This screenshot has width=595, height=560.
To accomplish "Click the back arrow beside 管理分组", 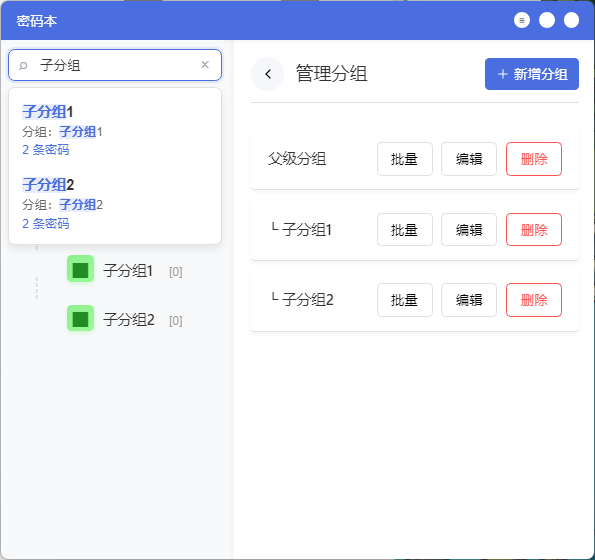I will [268, 74].
